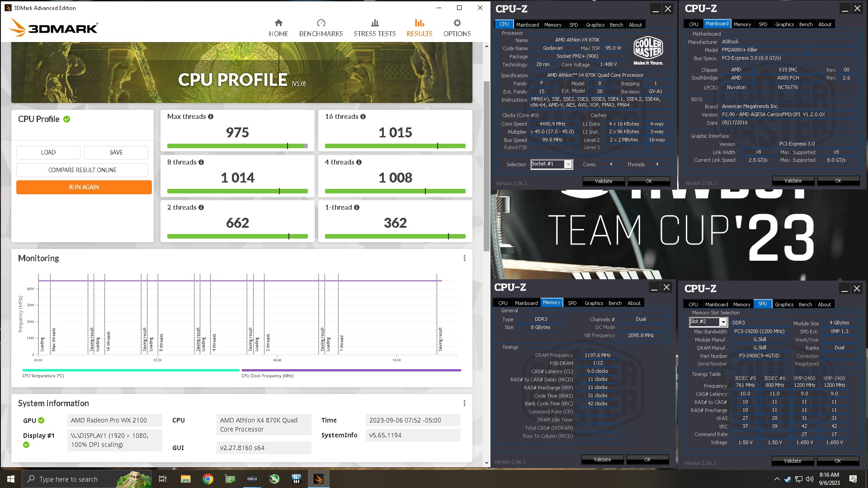The width and height of the screenshot is (868, 488).
Task: Click SAVE result button
Action: click(x=116, y=152)
